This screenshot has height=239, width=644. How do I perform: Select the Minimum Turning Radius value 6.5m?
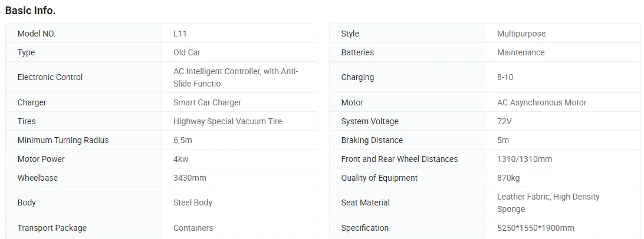(183, 140)
